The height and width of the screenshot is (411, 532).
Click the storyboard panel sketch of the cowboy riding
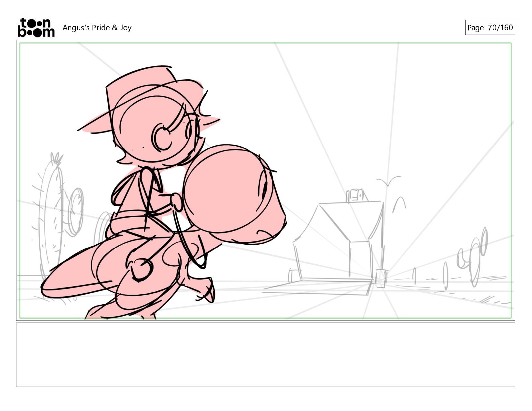[265, 181]
